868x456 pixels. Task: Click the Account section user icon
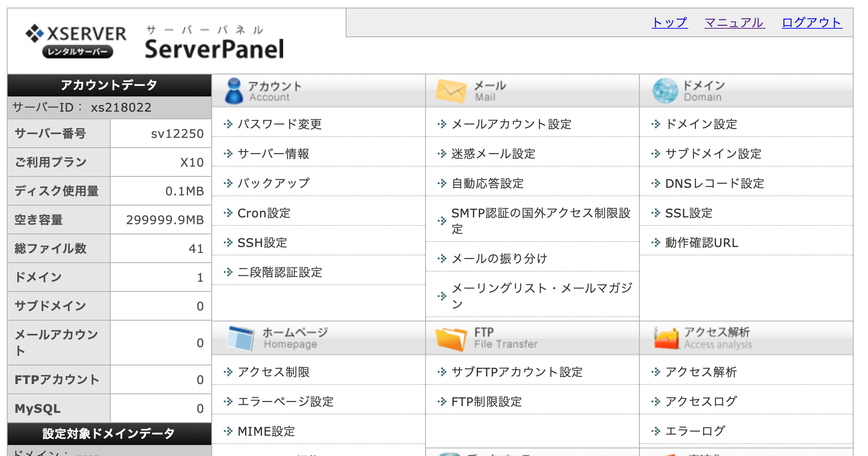(234, 91)
